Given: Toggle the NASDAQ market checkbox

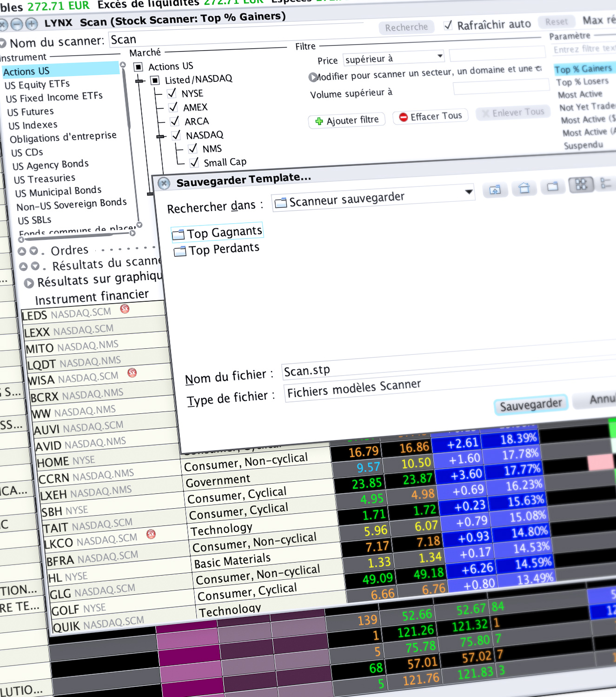Looking at the screenshot, I should [x=176, y=135].
